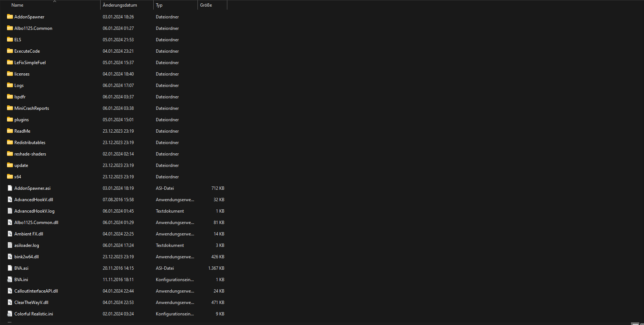Click the date 02.01.2024 02:14

pyautogui.click(x=118, y=154)
